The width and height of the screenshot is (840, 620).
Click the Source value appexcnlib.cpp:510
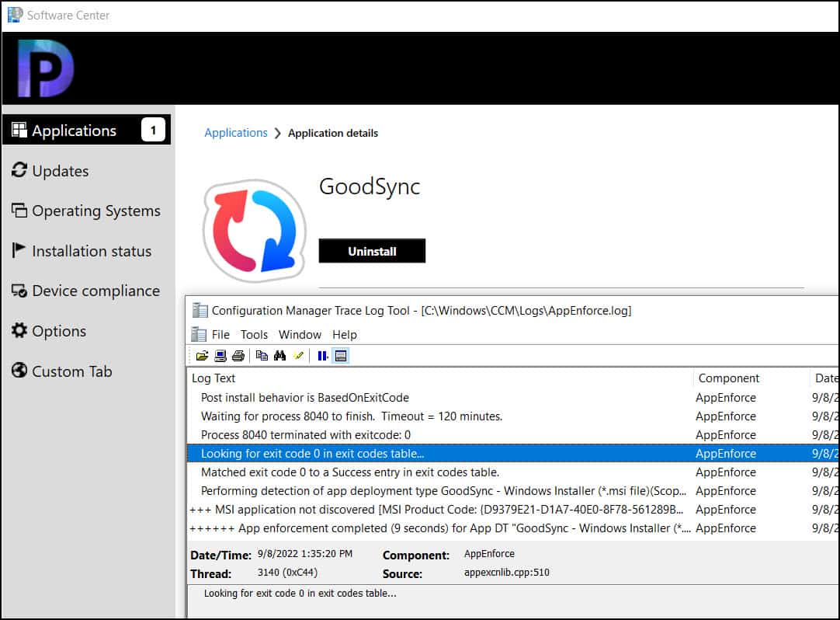(x=507, y=573)
